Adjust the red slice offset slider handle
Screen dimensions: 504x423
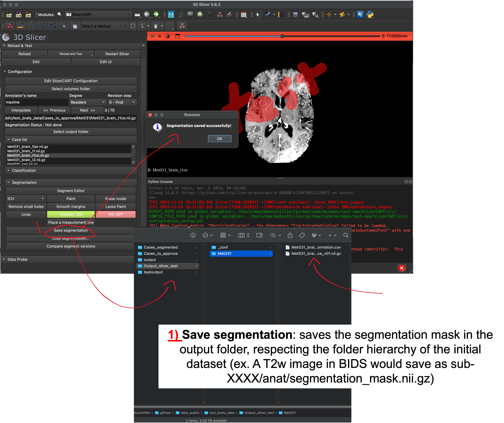(282, 36)
